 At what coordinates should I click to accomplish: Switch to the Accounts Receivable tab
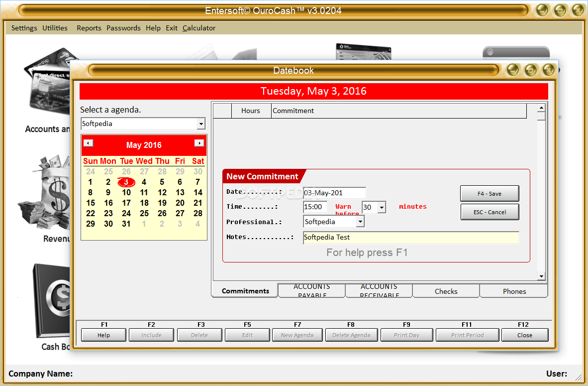click(x=379, y=291)
